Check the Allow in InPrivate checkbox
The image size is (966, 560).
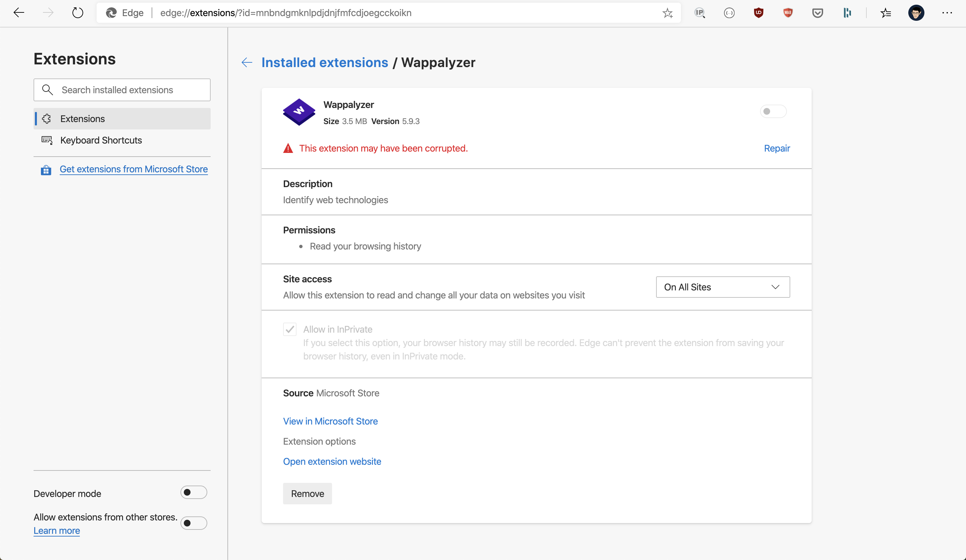coord(290,329)
